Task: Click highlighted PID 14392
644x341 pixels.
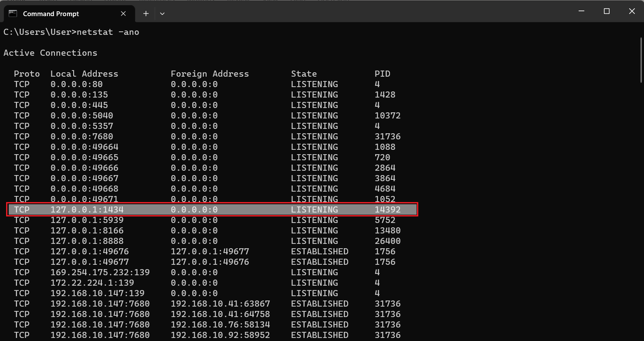Action: click(x=388, y=209)
